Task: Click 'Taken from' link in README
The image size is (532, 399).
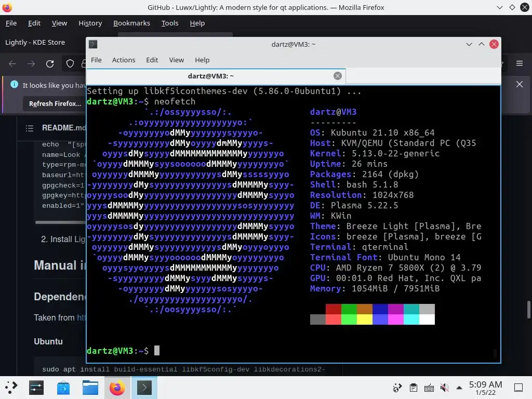Action: point(81,318)
